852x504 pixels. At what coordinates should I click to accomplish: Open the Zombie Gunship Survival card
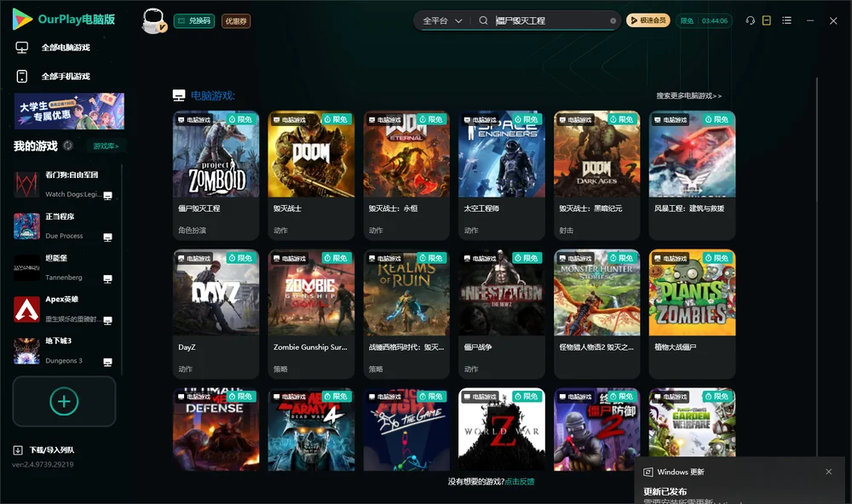(x=311, y=314)
